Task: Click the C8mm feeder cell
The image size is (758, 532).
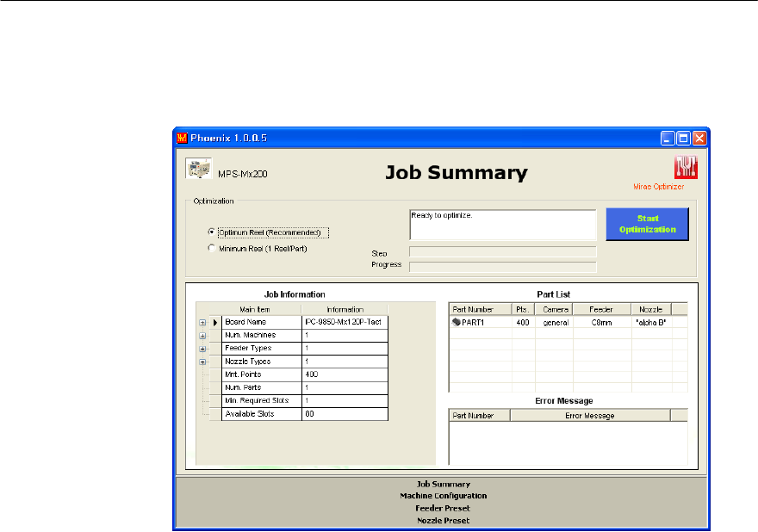Action: click(x=602, y=322)
